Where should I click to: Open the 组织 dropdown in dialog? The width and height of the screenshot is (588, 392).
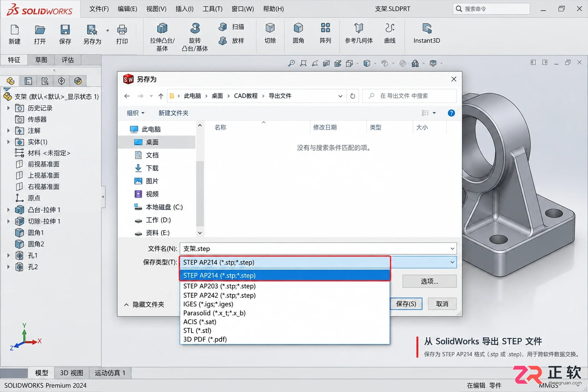pyautogui.click(x=135, y=113)
